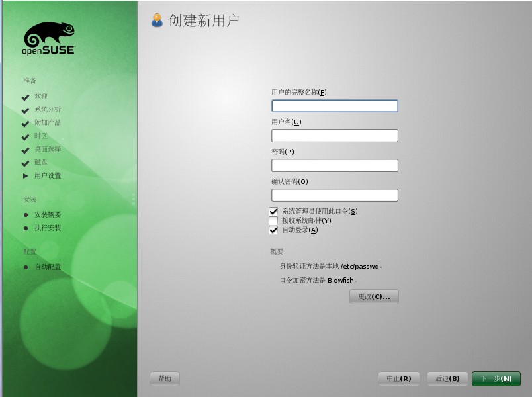Screen dimensions: 532x397
Task: Select the 自动配置 step label
Action: point(48,267)
